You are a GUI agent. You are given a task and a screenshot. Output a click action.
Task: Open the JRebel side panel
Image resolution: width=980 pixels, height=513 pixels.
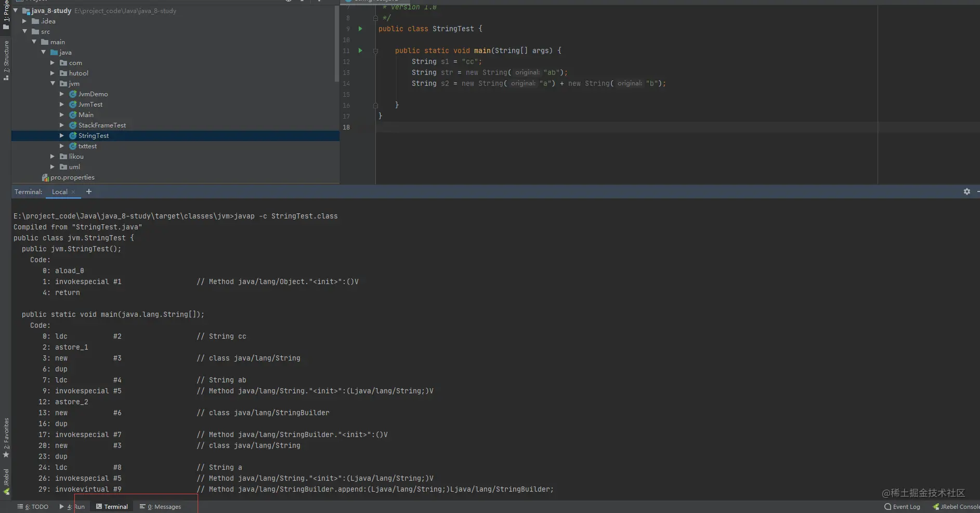point(6,481)
